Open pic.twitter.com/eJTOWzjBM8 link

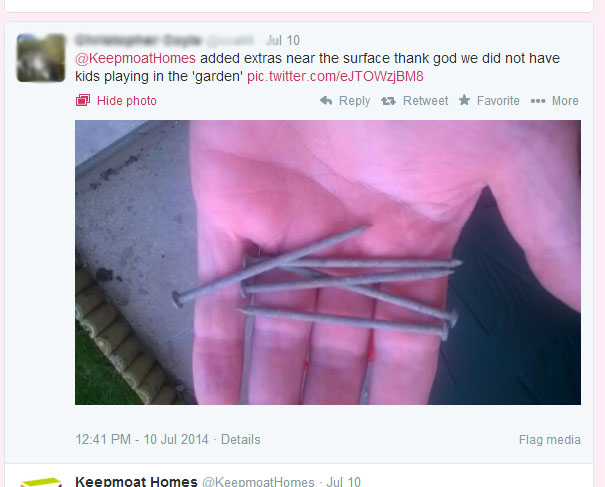pyautogui.click(x=335, y=76)
